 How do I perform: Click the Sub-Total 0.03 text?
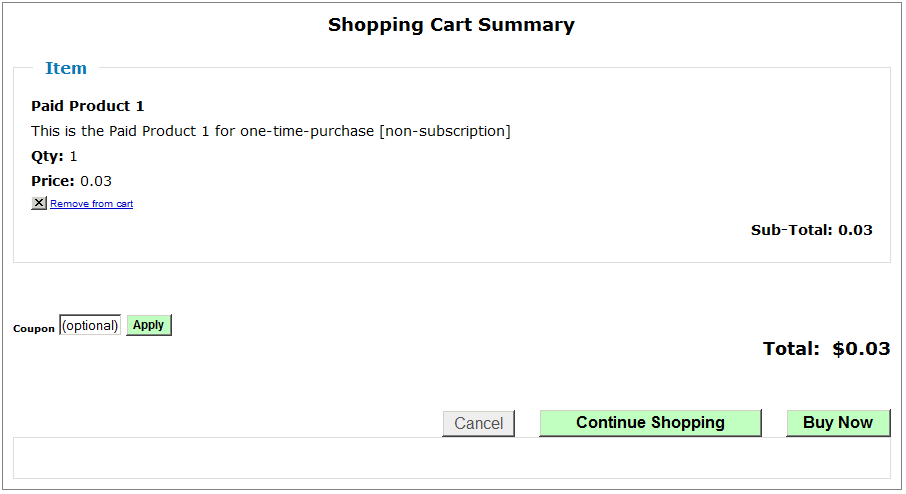coord(811,230)
